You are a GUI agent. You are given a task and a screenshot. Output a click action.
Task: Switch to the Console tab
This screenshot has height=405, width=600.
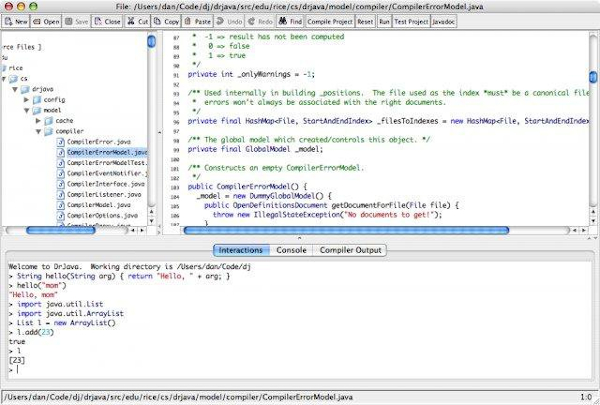point(291,250)
